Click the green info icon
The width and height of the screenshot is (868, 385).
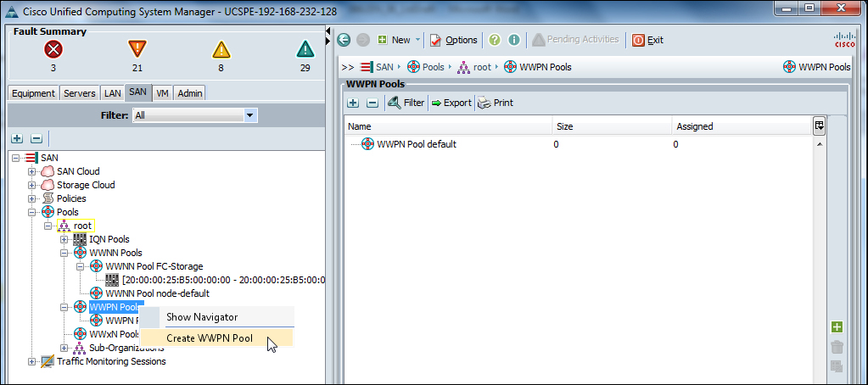coord(514,40)
